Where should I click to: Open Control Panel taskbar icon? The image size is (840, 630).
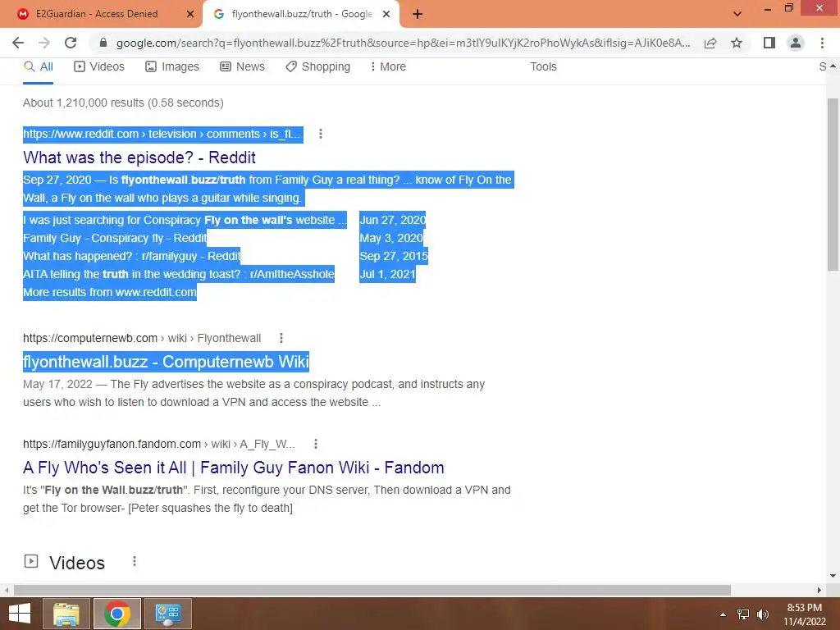(168, 614)
